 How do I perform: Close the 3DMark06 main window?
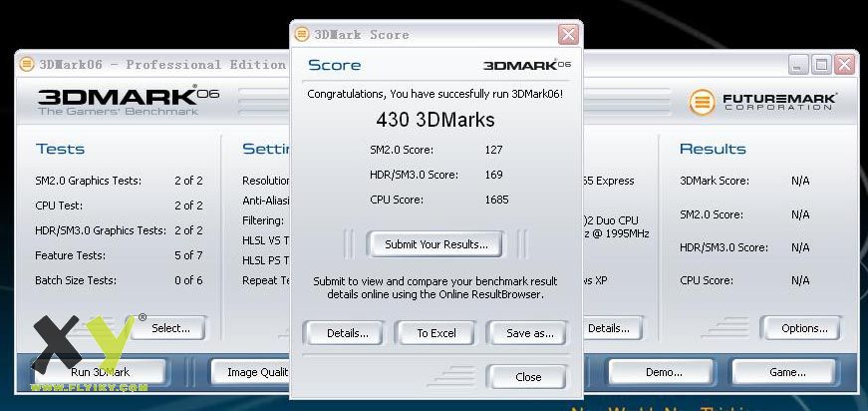click(x=845, y=65)
